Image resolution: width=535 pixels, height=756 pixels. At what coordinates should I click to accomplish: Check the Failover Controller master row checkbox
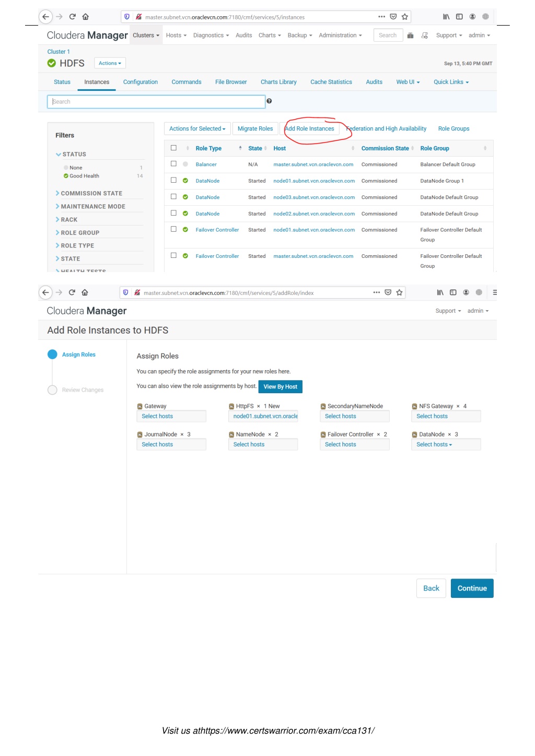pyautogui.click(x=173, y=255)
